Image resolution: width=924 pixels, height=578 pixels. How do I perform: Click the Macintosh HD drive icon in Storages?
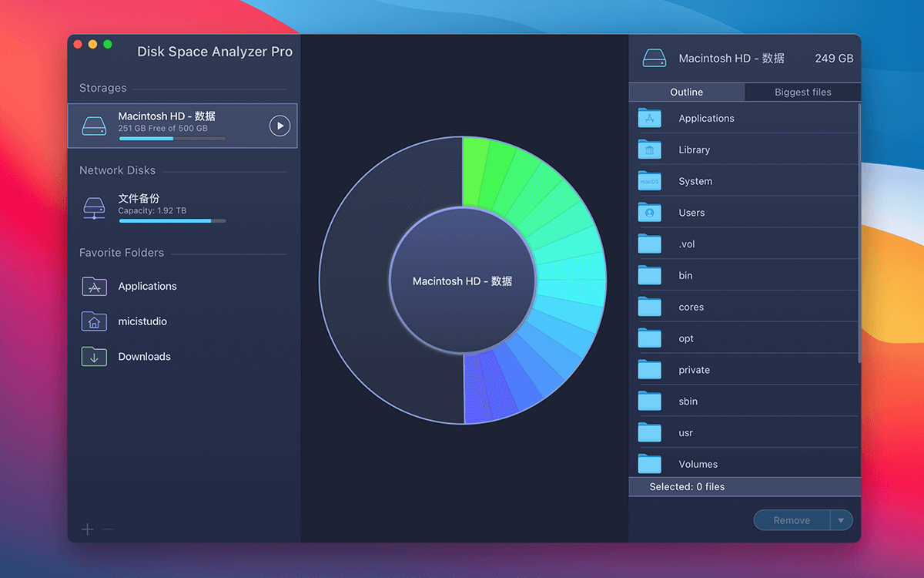tap(95, 126)
